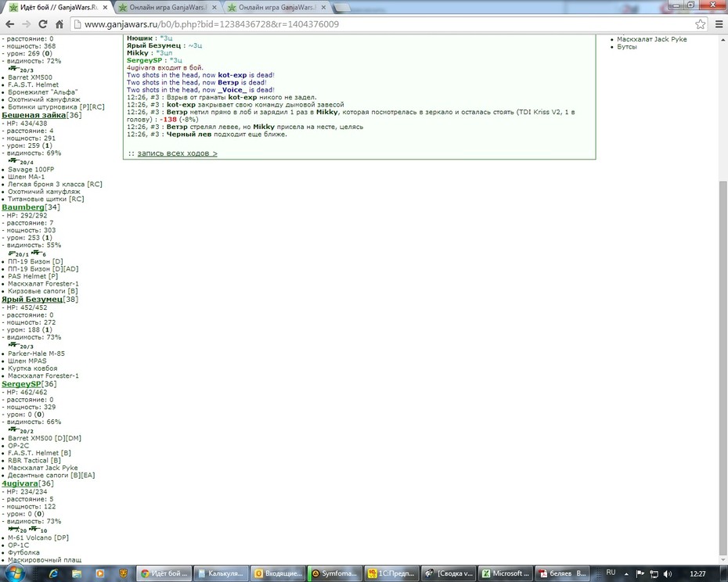Screen dimensions: 728x582
Task: Close the Идёт бой tab
Action: pyautogui.click(x=105, y=7)
